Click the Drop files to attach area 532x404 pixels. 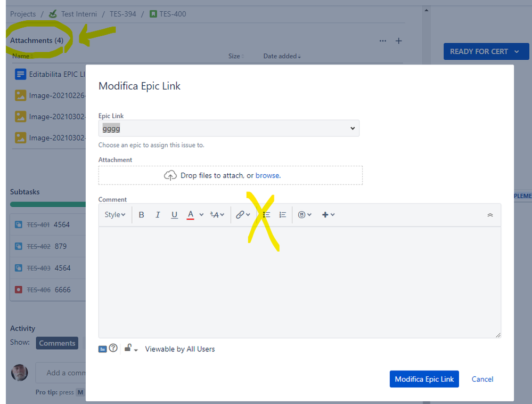[x=231, y=175]
